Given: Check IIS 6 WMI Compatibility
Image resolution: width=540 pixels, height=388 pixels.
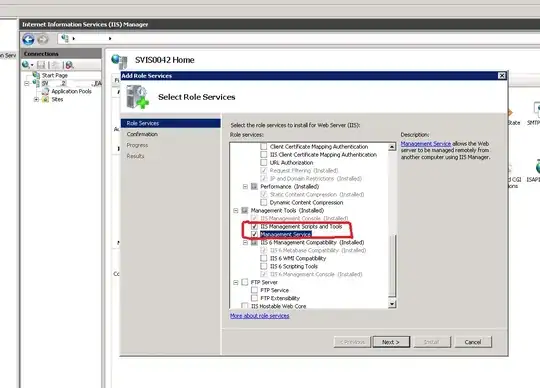Looking at the screenshot, I should point(263,258).
